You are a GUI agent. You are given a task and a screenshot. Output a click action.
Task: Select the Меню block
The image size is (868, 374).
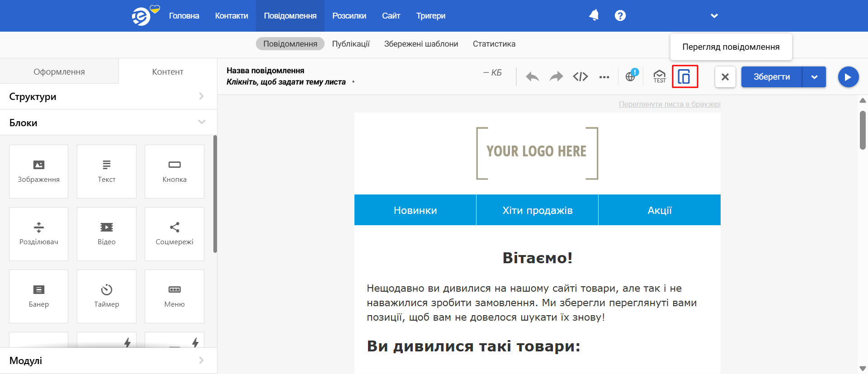pos(175,296)
